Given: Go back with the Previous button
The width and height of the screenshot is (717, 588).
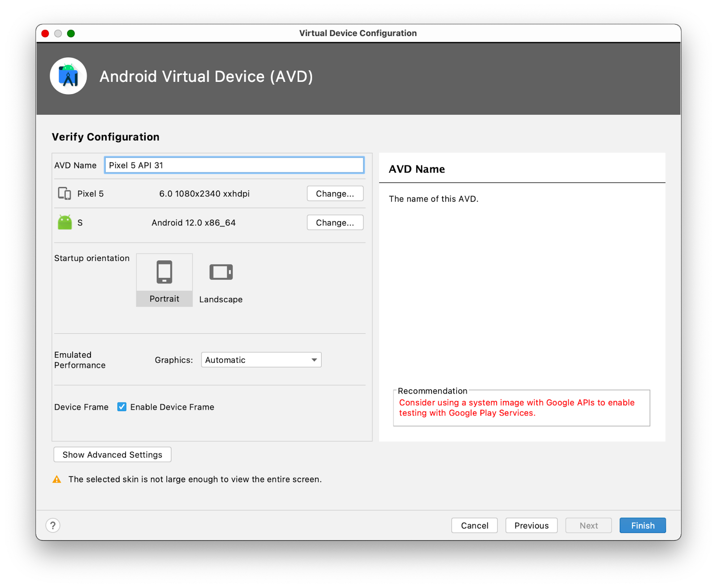Looking at the screenshot, I should pyautogui.click(x=531, y=525).
